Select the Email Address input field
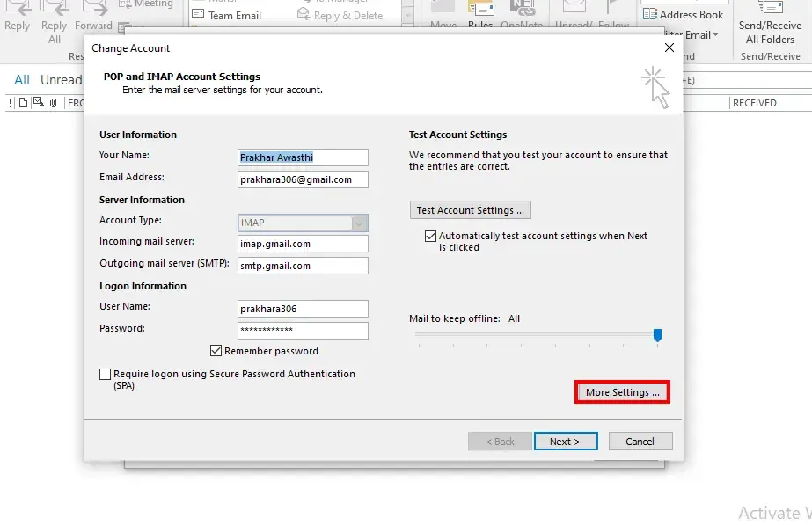 pyautogui.click(x=303, y=179)
